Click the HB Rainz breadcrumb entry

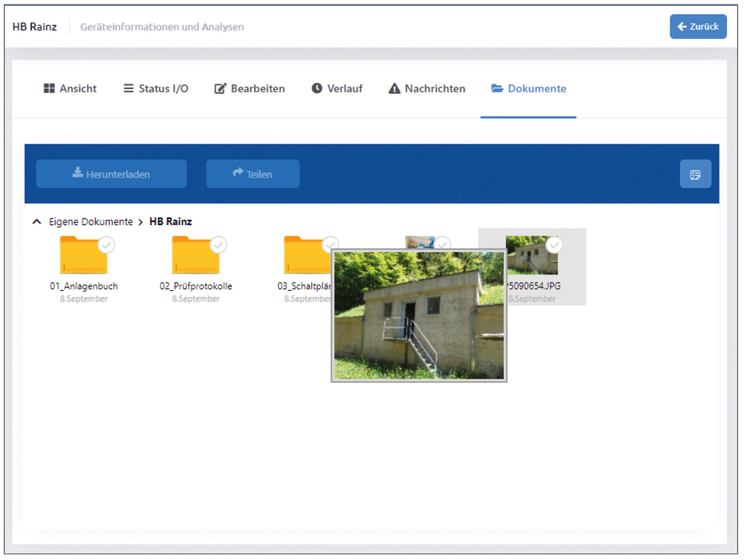coord(171,221)
